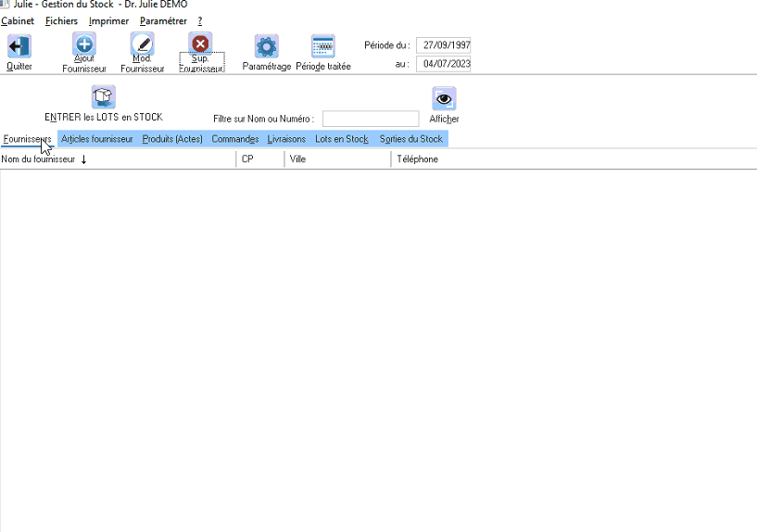Image resolution: width=757 pixels, height=532 pixels.
Task: Click the CP column header
Action: (260, 158)
